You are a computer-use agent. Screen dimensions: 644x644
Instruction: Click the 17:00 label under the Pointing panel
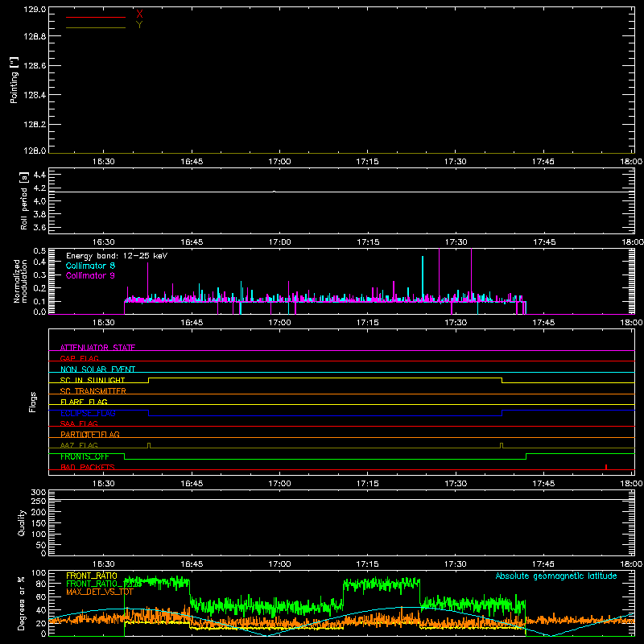pyautogui.click(x=279, y=162)
